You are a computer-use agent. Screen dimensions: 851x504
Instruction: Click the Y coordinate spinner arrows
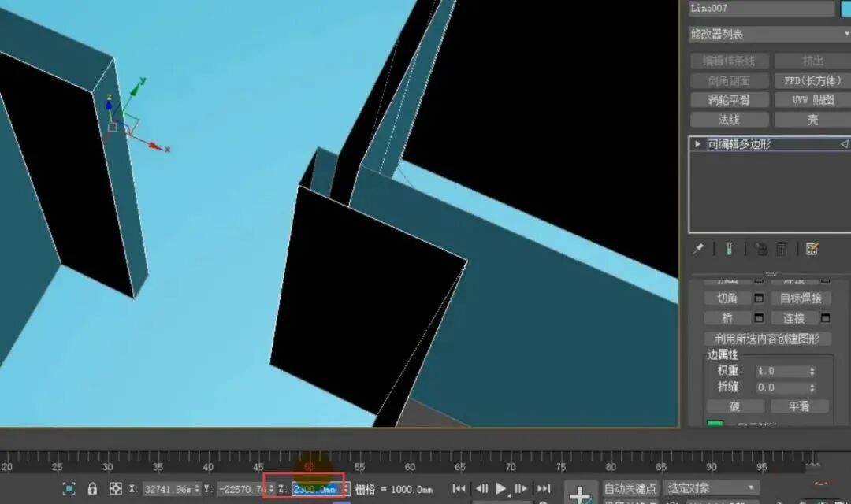click(271, 489)
